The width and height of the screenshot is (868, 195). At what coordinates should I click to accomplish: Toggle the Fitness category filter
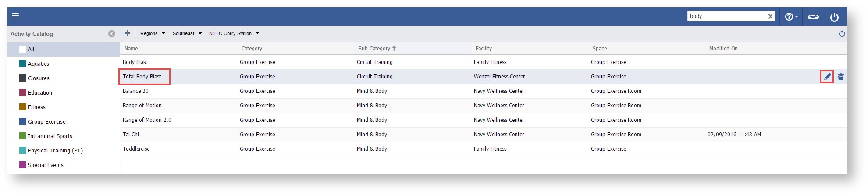point(23,107)
